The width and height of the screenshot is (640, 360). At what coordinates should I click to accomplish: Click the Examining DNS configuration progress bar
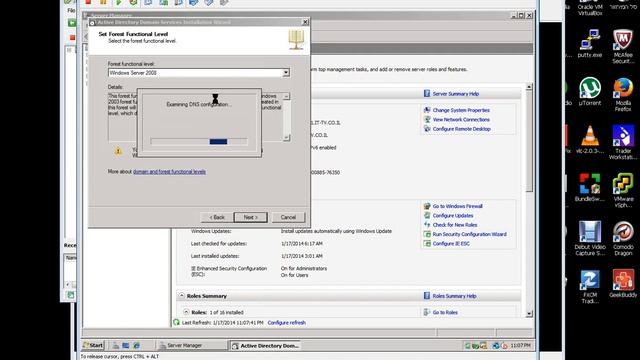[199, 141]
